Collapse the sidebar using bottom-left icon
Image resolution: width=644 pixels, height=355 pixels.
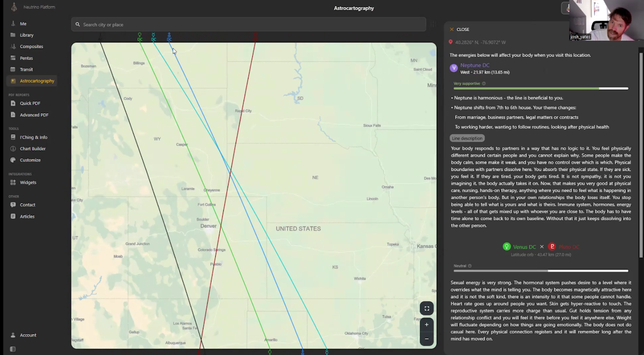pyautogui.click(x=13, y=349)
